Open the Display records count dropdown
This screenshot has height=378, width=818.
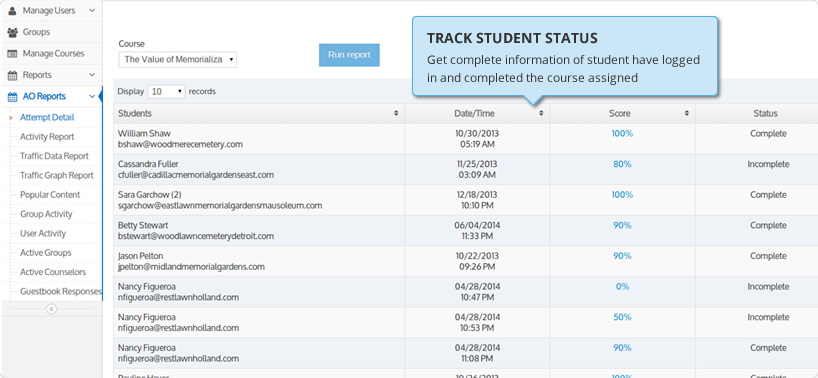coord(166,92)
